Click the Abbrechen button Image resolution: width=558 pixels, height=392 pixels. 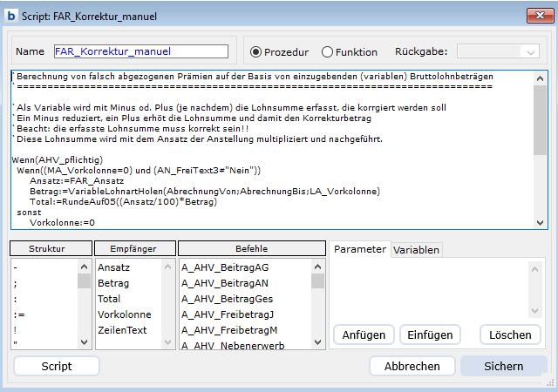point(412,367)
